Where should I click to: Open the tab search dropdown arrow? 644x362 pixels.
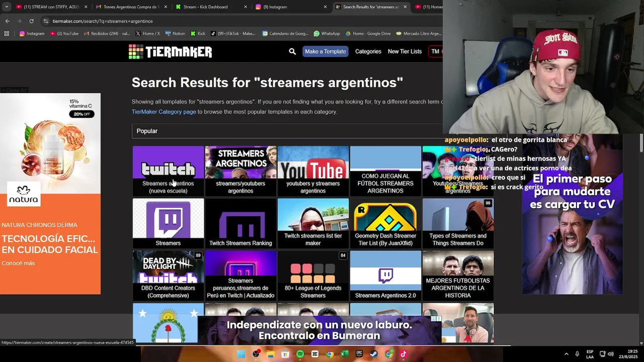point(7,7)
